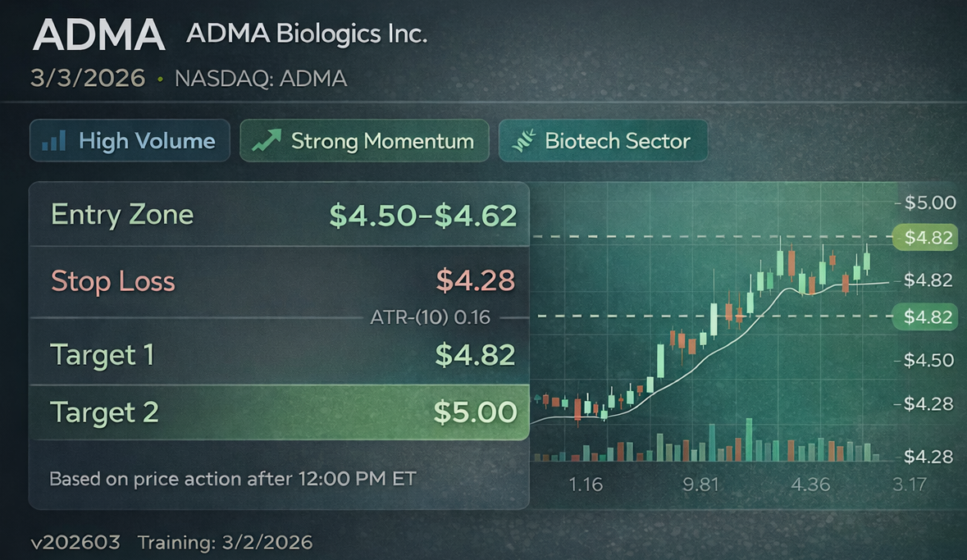Click the Strong Momentum trending arrow icon
Image resolution: width=967 pixels, height=560 pixels.
pos(266,140)
